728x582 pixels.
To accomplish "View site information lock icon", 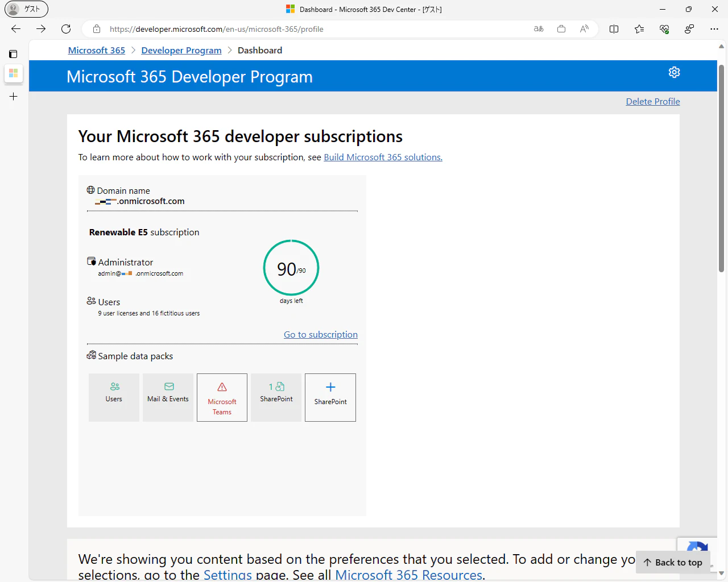I will pos(97,29).
